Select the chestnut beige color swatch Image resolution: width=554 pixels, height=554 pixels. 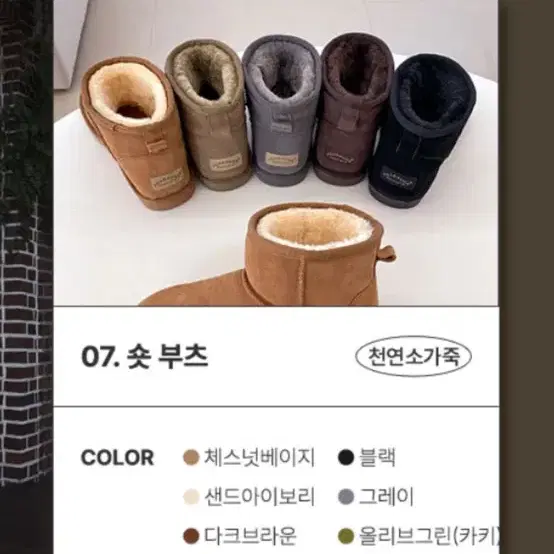tap(191, 458)
